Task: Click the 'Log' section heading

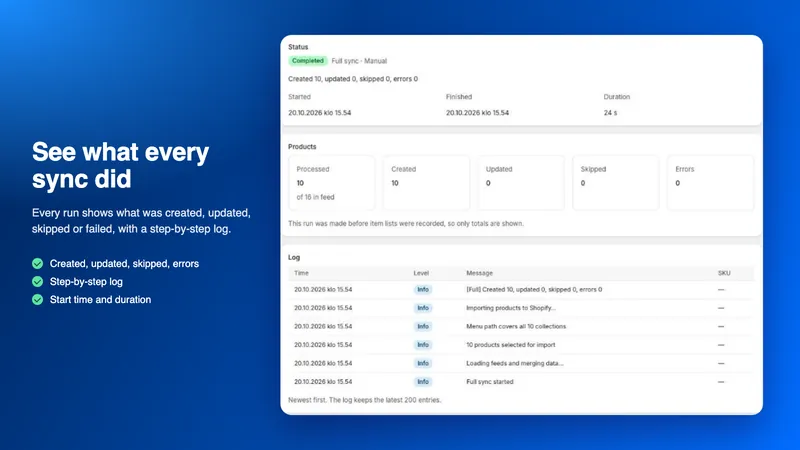Action: 294,258
